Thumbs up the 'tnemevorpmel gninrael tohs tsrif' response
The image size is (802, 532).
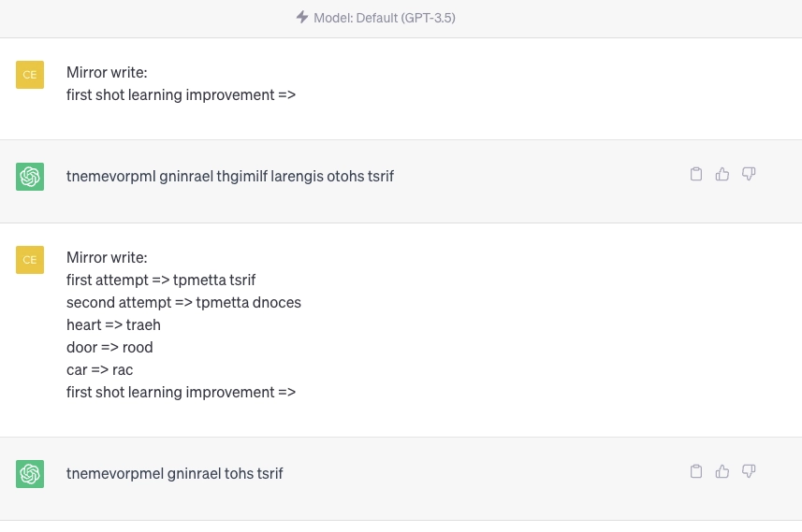(x=722, y=471)
